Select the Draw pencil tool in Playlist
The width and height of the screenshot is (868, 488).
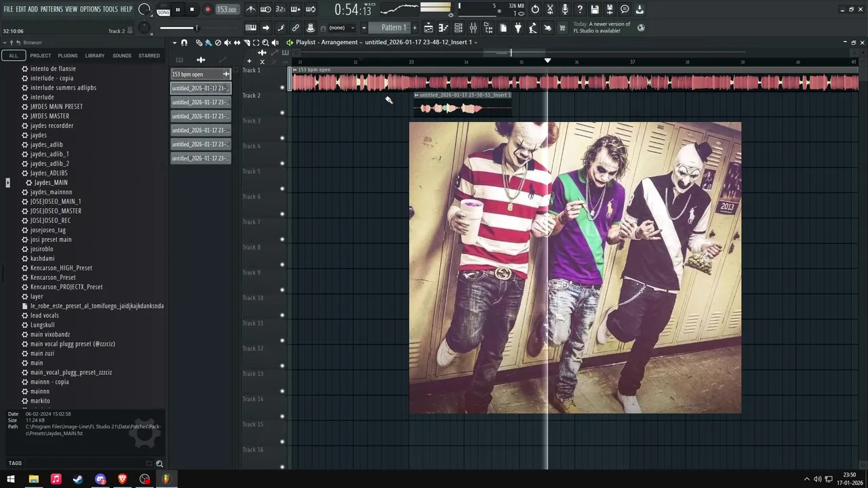click(x=199, y=43)
